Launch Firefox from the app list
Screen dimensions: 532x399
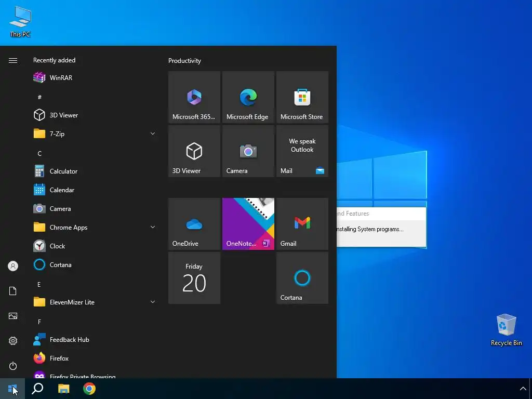coord(95,358)
